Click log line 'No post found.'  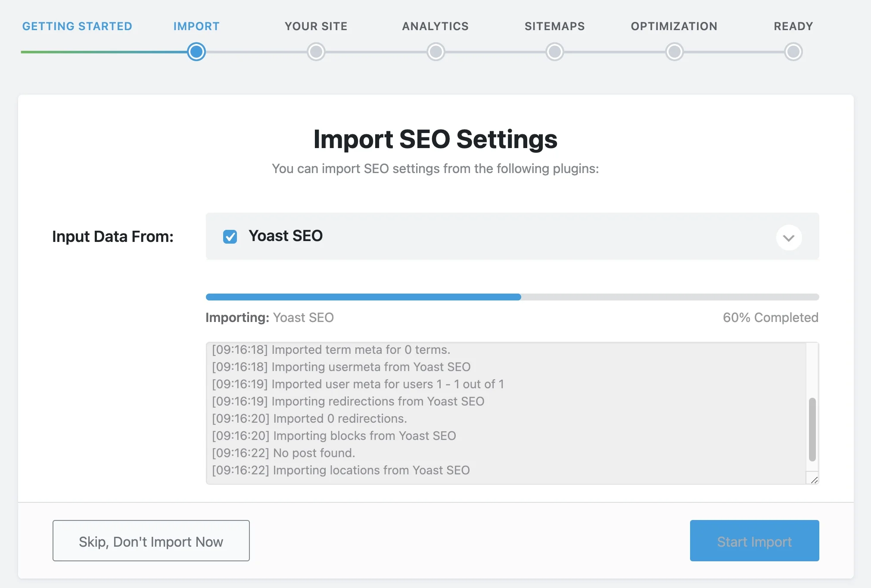coord(283,453)
